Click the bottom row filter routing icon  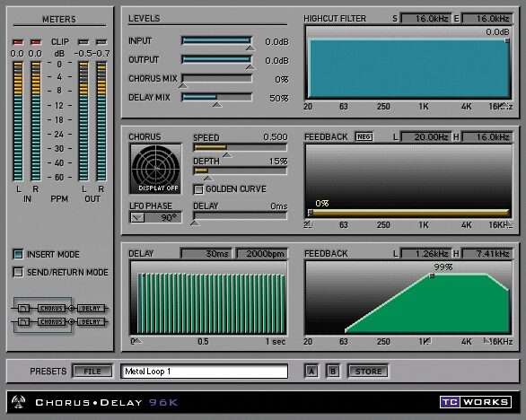(x=23, y=321)
